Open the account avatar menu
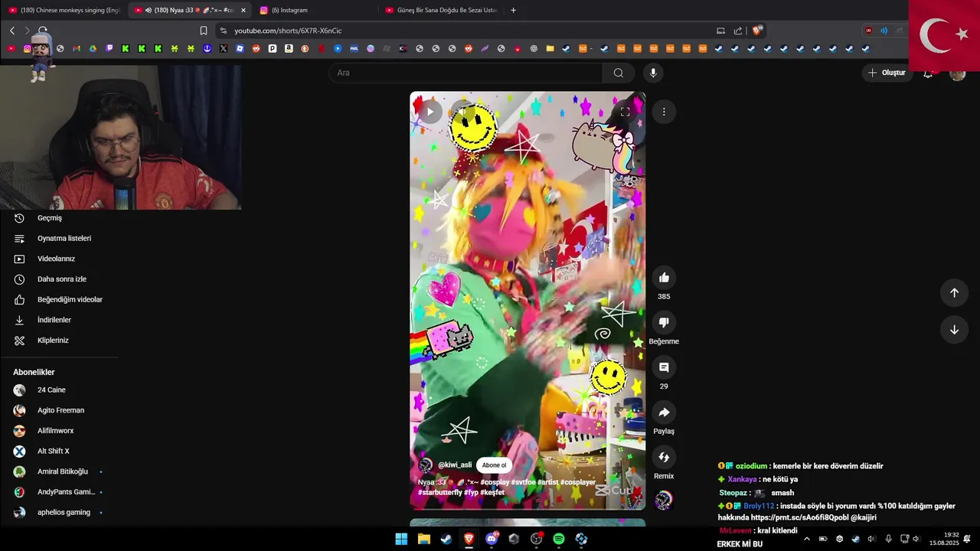The width and height of the screenshot is (980, 551). (x=957, y=73)
